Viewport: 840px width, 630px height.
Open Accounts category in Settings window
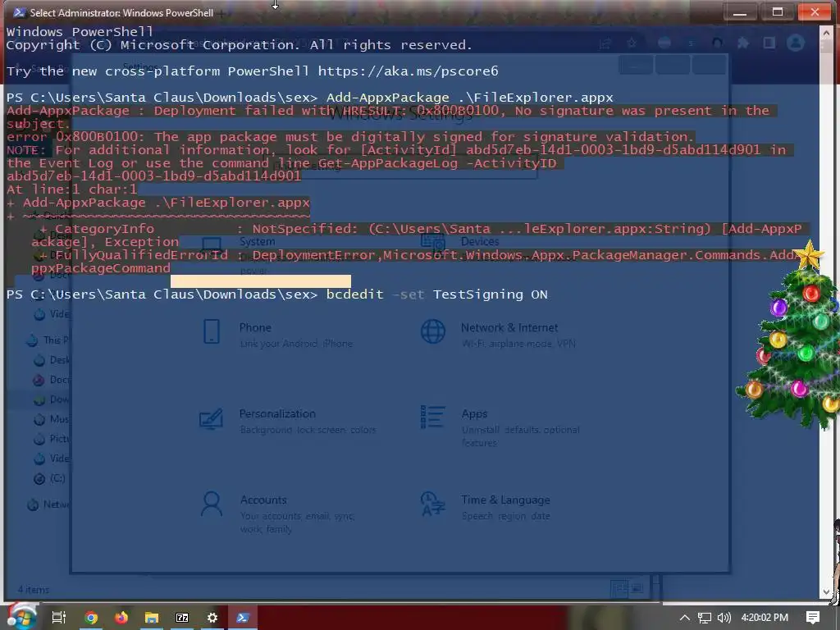(277, 514)
